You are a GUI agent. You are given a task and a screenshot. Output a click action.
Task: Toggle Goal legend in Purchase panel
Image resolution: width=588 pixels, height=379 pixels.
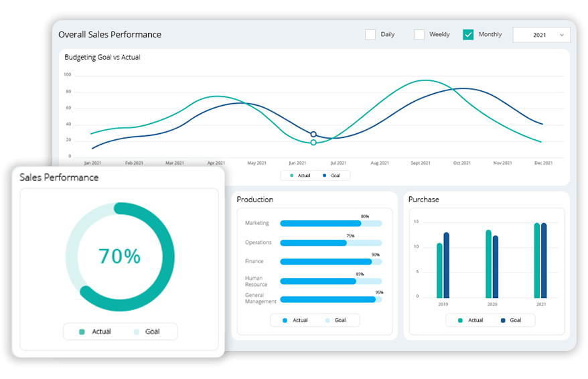[x=503, y=320]
